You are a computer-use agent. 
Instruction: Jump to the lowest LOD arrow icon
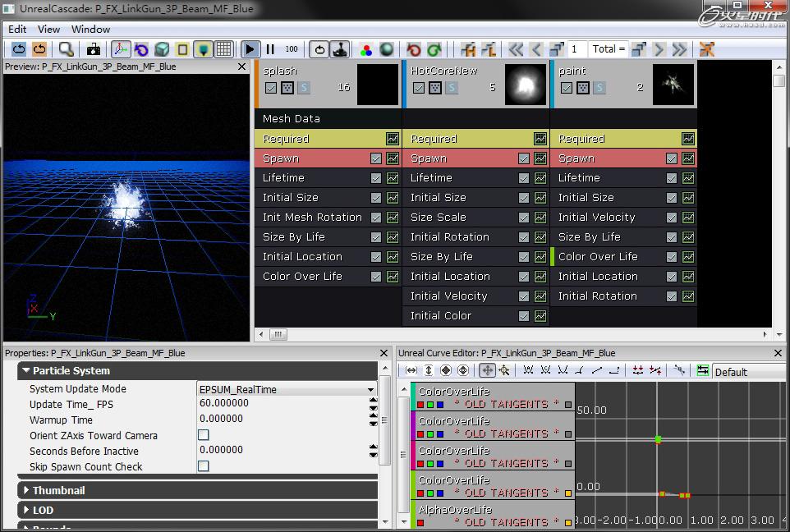679,50
